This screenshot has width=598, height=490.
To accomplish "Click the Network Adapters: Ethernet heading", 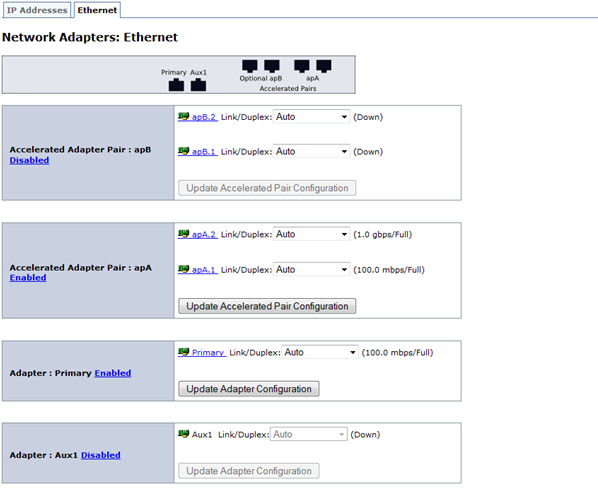I will tap(90, 37).
